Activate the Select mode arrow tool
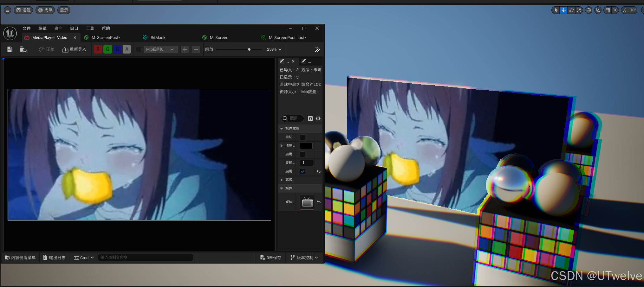This screenshot has width=644, height=287. pos(556,10)
